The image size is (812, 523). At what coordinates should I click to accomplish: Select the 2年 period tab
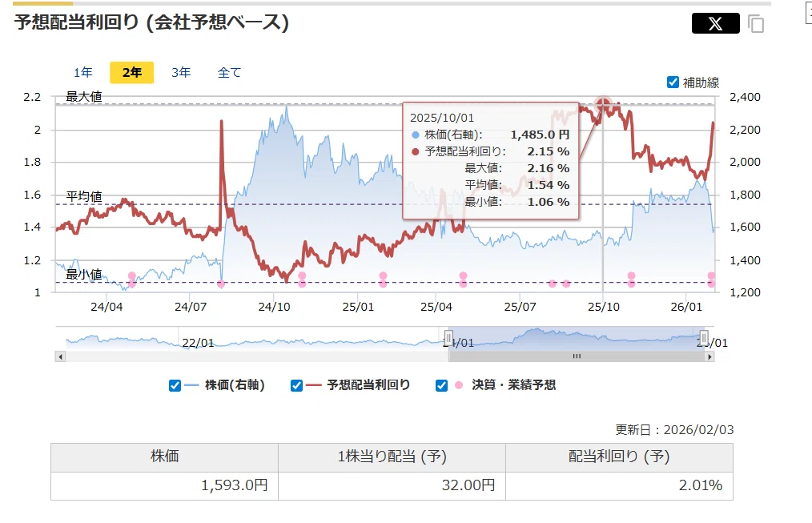pyautogui.click(x=131, y=73)
